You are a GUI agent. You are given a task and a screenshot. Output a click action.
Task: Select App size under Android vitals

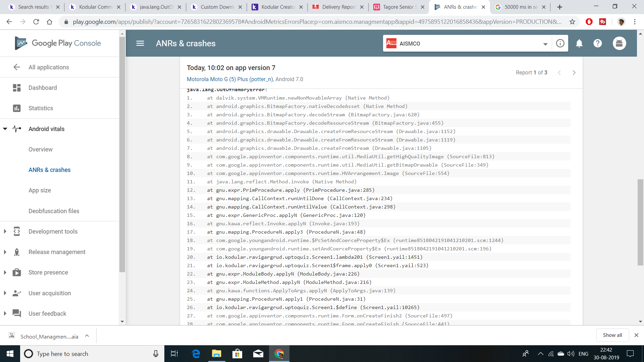[x=40, y=190]
